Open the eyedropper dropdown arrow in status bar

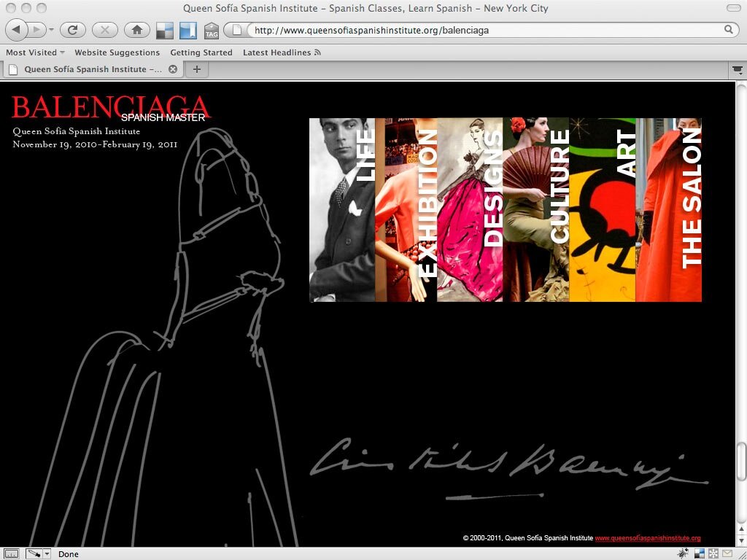point(47,554)
